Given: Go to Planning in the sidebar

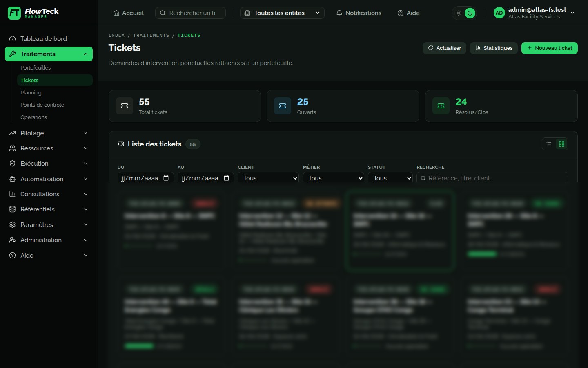Looking at the screenshot, I should click(x=31, y=93).
